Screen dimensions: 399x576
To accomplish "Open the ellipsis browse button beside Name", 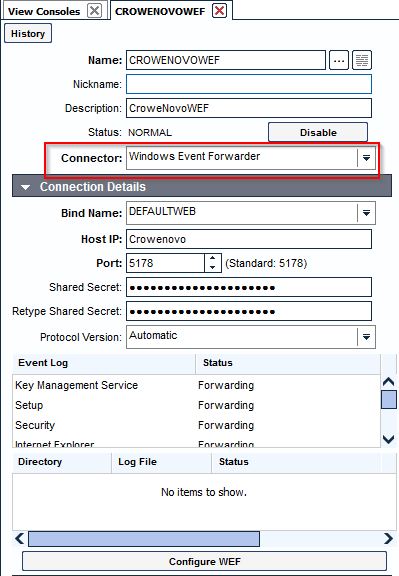I will 338,60.
